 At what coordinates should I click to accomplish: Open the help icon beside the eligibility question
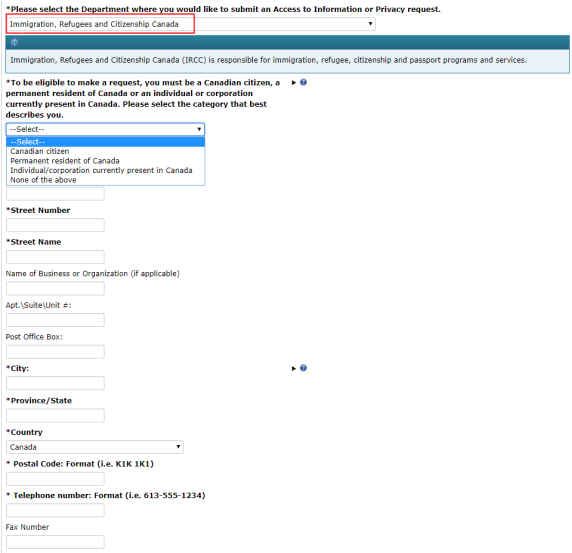(303, 82)
